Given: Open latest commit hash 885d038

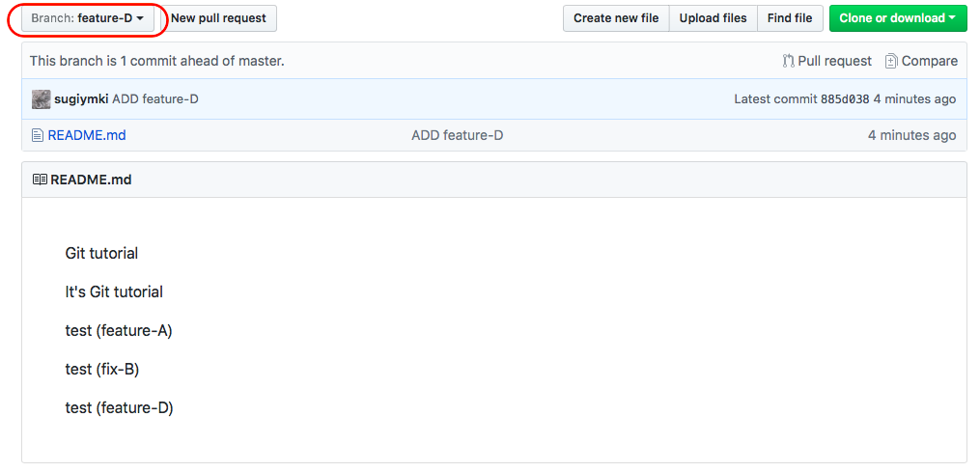Looking at the screenshot, I should [845, 98].
